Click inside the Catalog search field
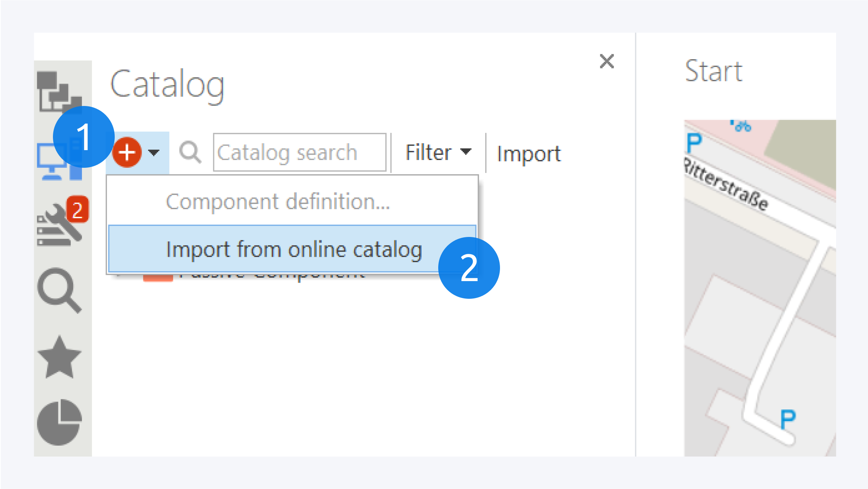 [x=300, y=152]
